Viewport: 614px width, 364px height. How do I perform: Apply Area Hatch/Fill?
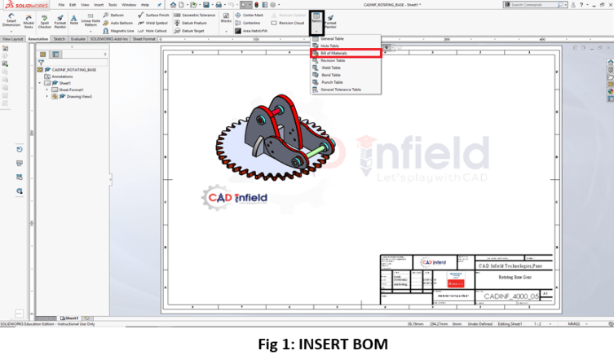pos(251,31)
